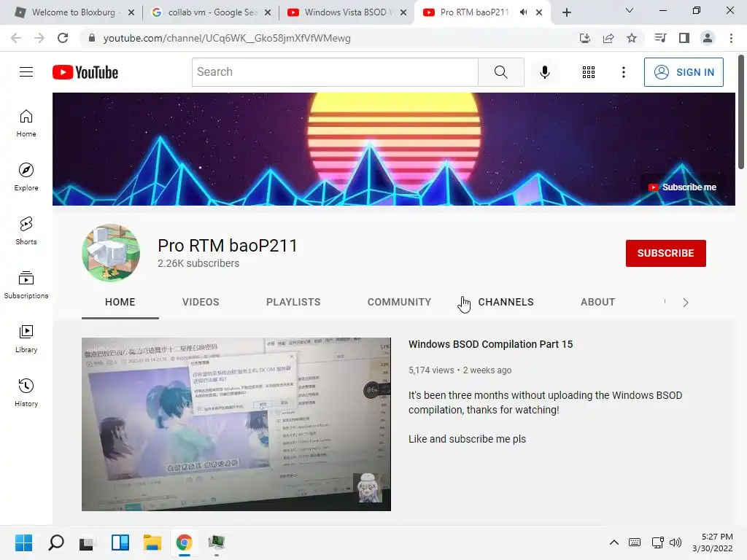Open Windows BSOD Compilation Part 15 title
The width and height of the screenshot is (747, 560).
491,344
